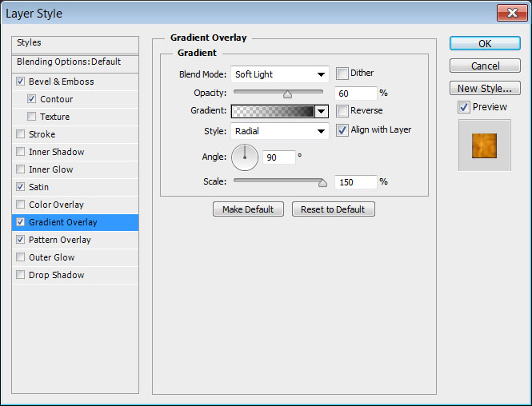This screenshot has height=406, width=532.
Task: Click the Scale percentage input field
Action: tap(355, 182)
